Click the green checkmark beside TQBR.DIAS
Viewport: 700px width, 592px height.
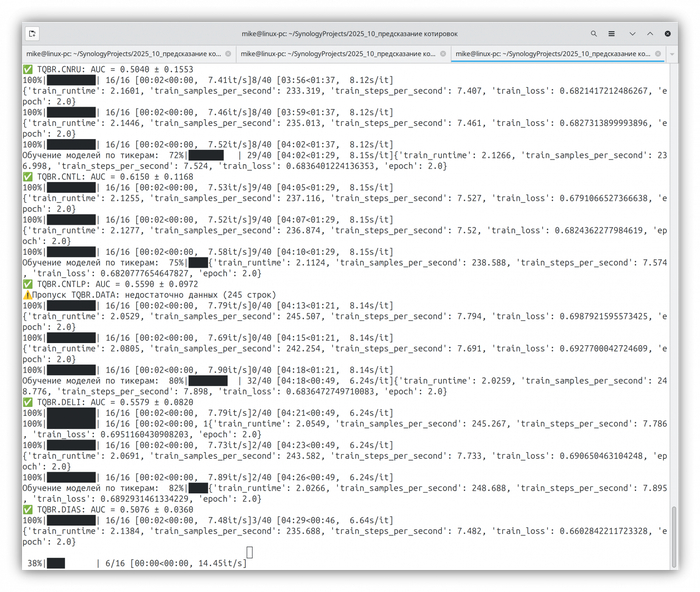pos(27,508)
